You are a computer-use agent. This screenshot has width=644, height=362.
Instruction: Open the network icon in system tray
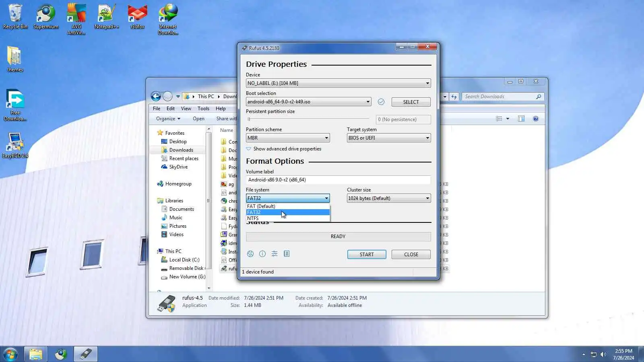(x=594, y=354)
